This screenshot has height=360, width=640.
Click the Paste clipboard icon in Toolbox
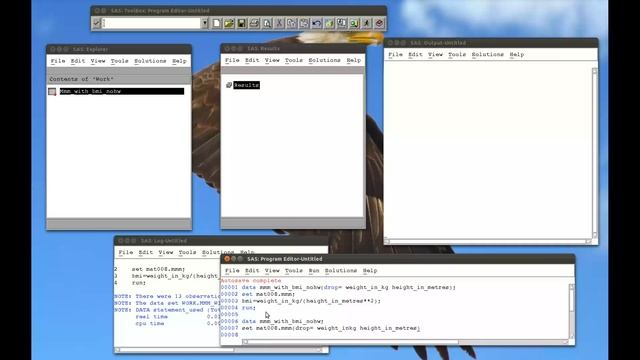coord(304,23)
